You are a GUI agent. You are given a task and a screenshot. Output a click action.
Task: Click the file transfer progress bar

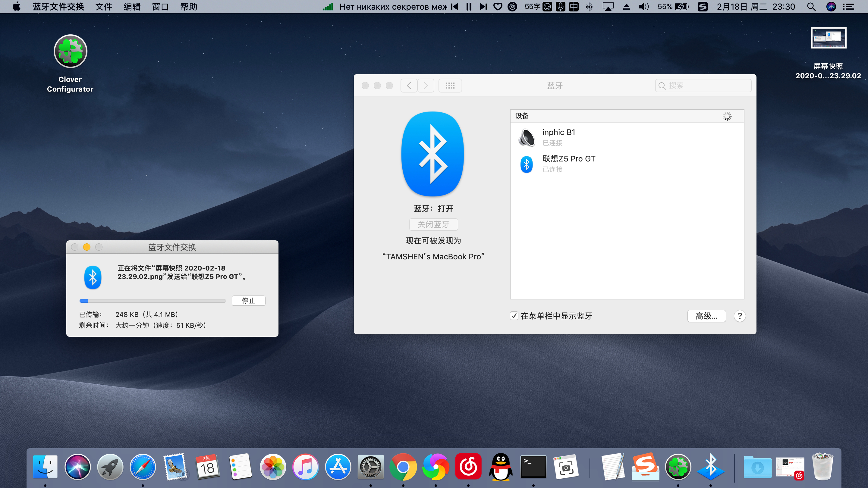click(x=153, y=301)
